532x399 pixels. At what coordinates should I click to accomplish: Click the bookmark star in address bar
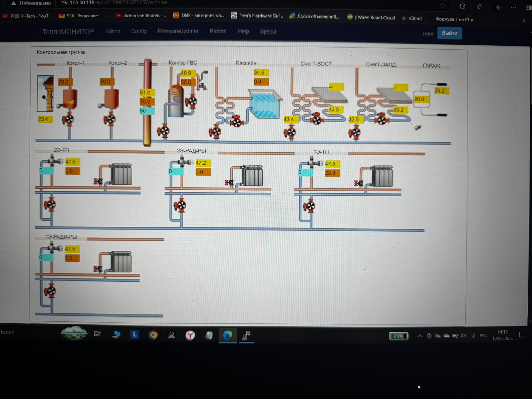click(x=443, y=6)
